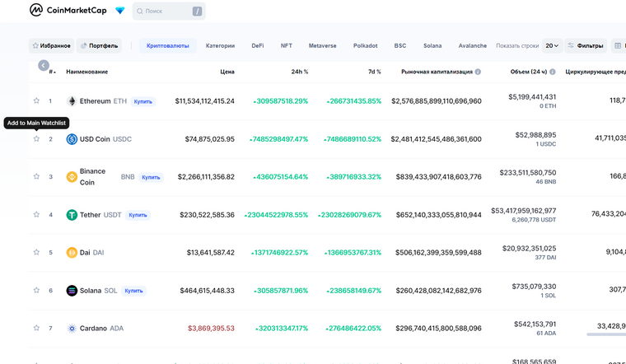Viewport: 626px width, 364px height.
Task: Sort by 24h % column header
Action: coord(300,72)
